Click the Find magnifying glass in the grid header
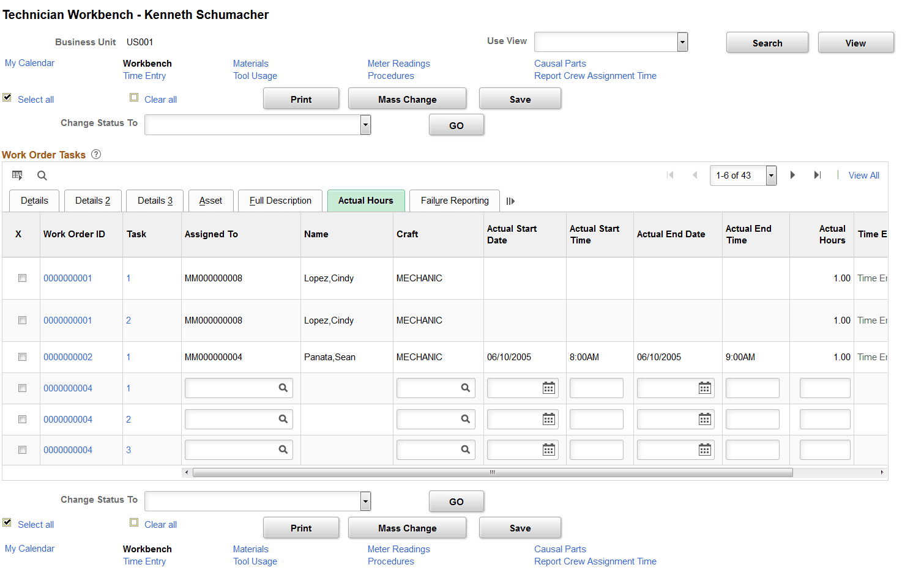Screen dimensions: 924x581 42,176
